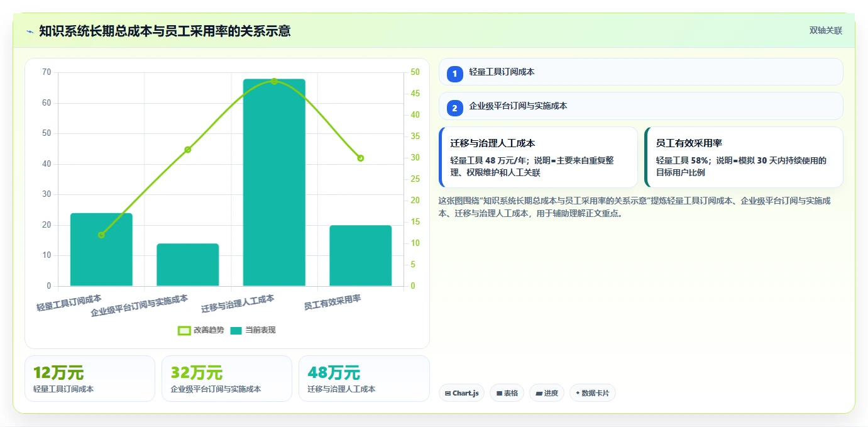Click the number 2 badge for 企业级平台订阅与实施成本
868x427 pixels.
(455, 108)
